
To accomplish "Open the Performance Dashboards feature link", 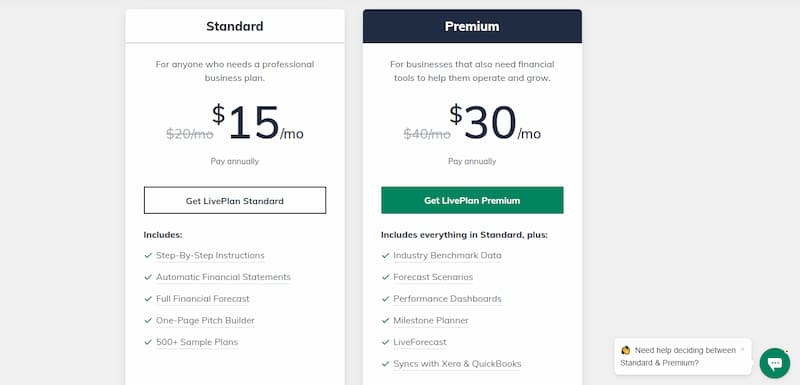I will click(447, 299).
